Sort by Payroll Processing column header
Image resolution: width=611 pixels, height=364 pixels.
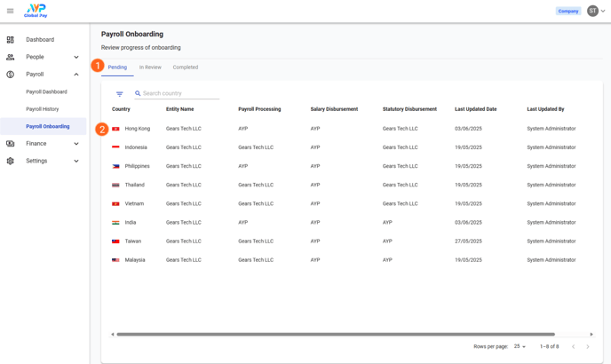click(259, 109)
